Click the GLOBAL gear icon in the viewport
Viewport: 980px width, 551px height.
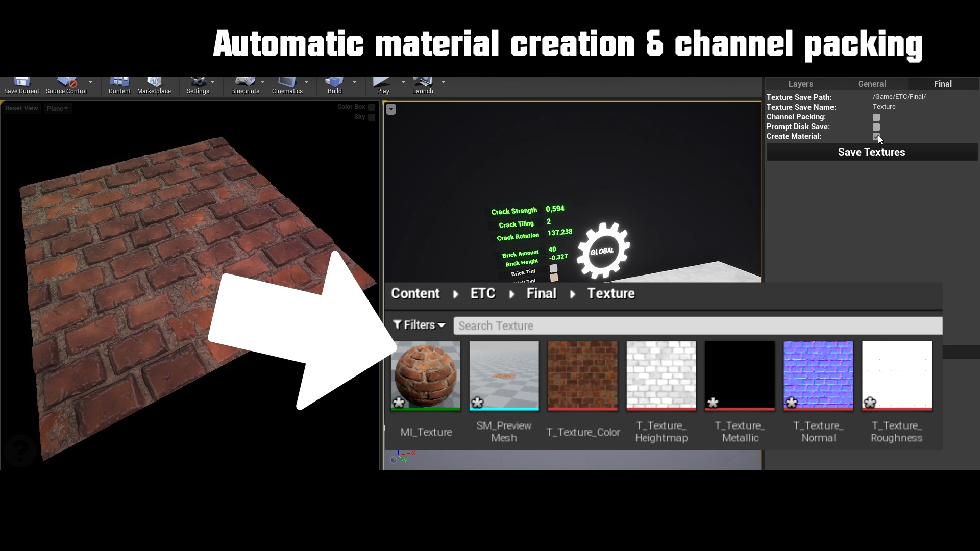[603, 249]
